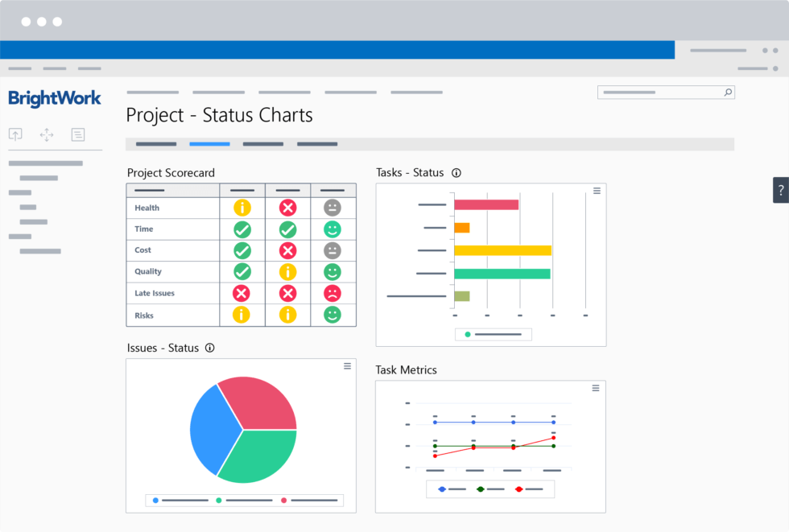This screenshot has width=789, height=532.
Task: Click the export icon in the left sidebar
Action: pos(15,134)
